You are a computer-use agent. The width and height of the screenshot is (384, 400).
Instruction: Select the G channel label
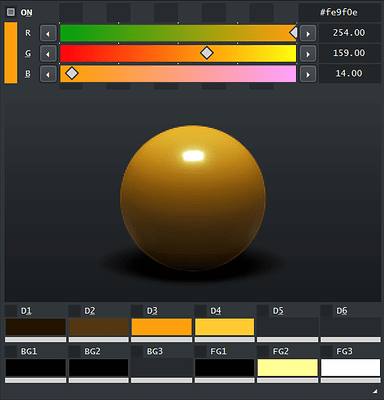28,53
